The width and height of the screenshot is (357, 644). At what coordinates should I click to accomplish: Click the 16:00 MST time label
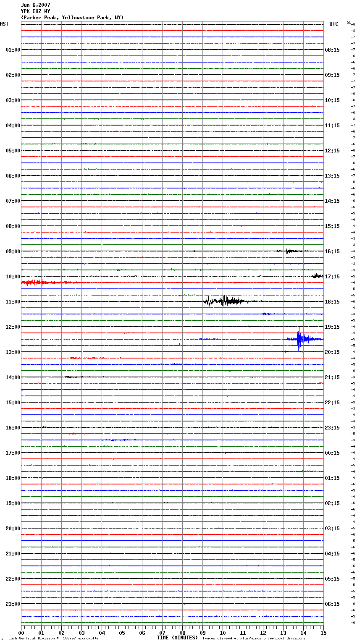[x=13, y=428]
